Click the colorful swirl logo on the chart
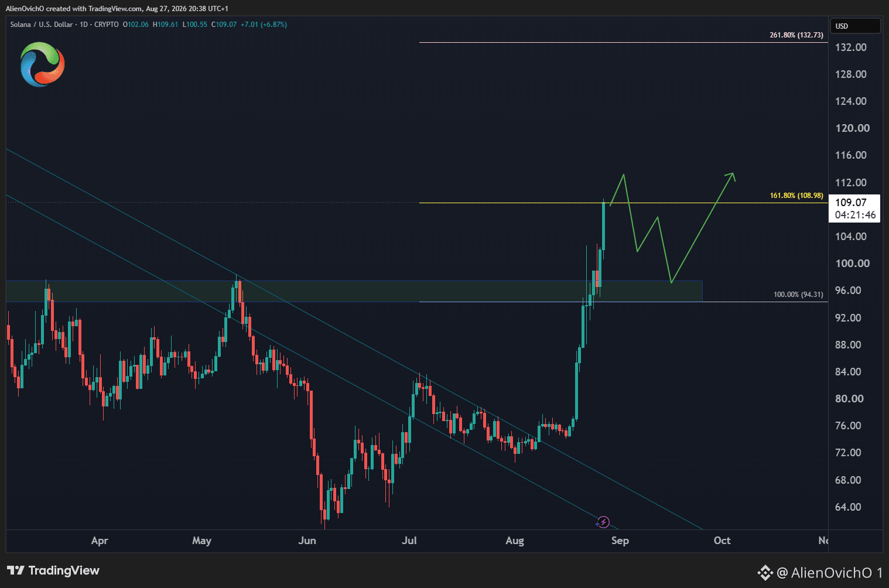The image size is (889, 588). 42,64
